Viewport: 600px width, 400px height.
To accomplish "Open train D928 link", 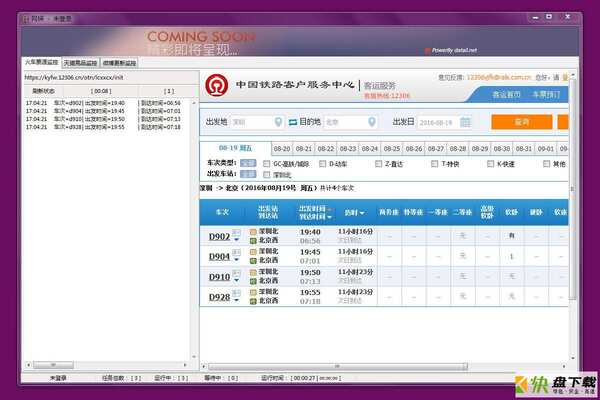I will tap(219, 297).
